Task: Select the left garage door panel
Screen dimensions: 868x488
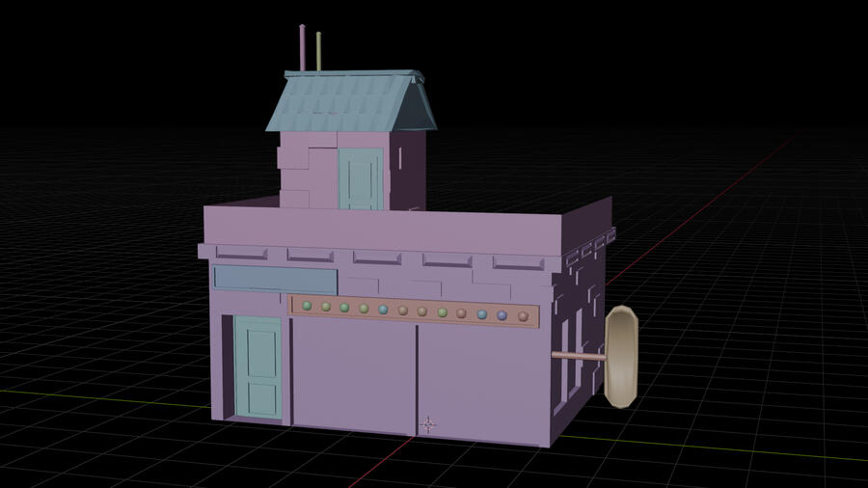Action: [353, 374]
